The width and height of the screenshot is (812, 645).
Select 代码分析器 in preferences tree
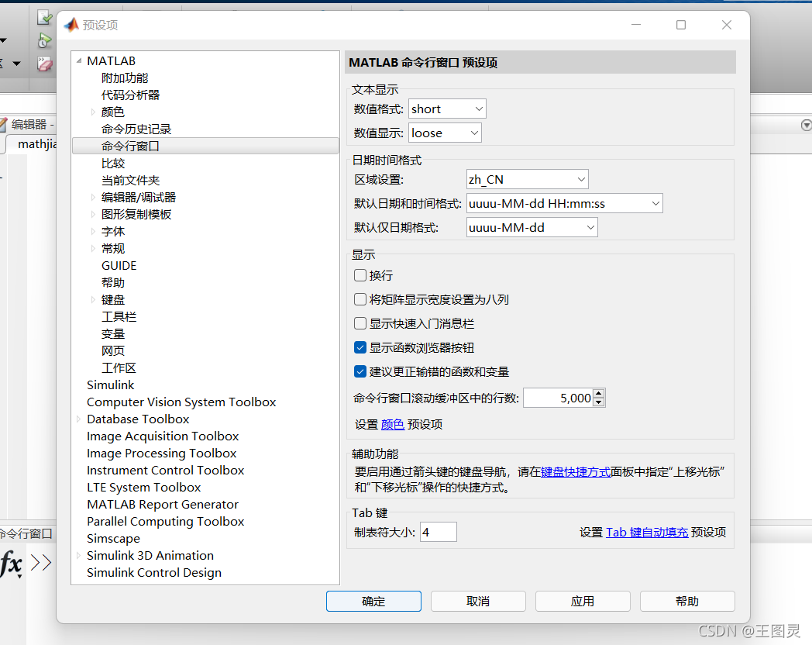pos(130,95)
